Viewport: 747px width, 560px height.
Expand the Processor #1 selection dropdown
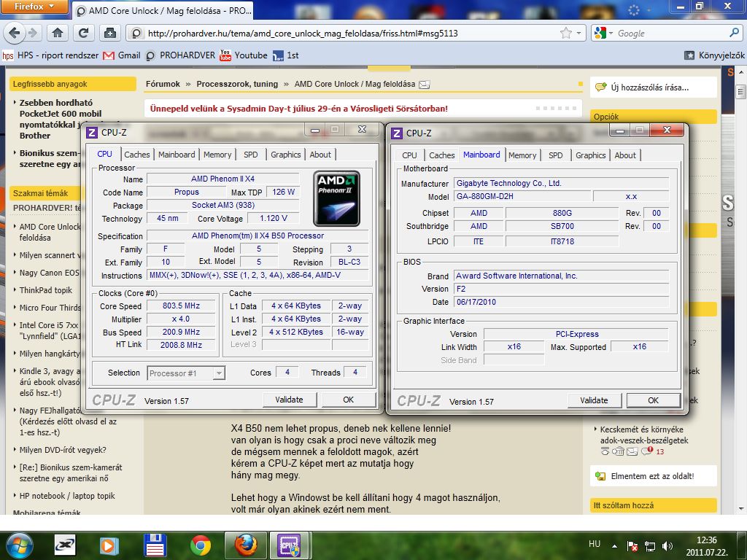coord(219,373)
